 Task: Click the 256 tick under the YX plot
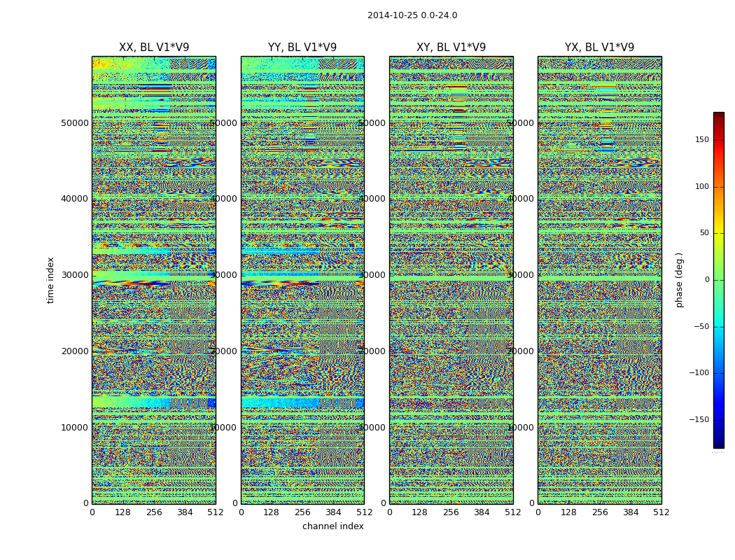(599, 512)
